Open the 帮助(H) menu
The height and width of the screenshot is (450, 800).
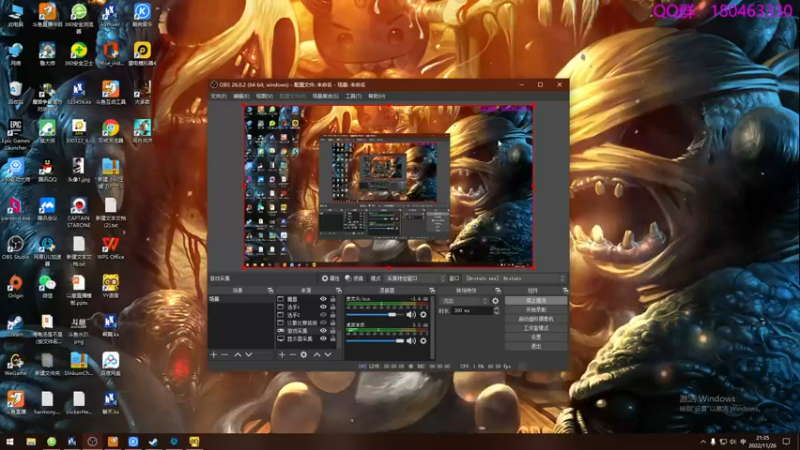point(377,96)
